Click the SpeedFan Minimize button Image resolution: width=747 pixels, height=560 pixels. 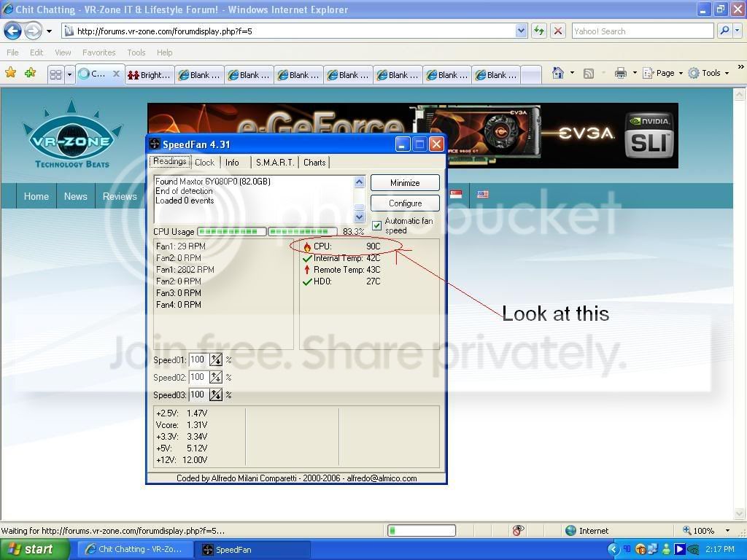coord(405,183)
